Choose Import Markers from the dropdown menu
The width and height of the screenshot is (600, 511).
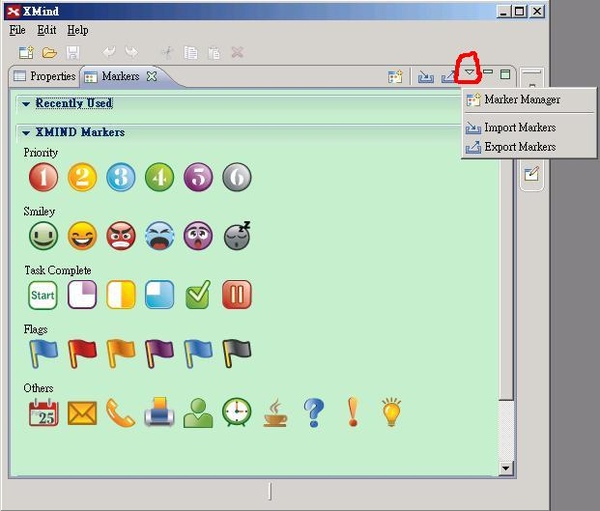529,127
